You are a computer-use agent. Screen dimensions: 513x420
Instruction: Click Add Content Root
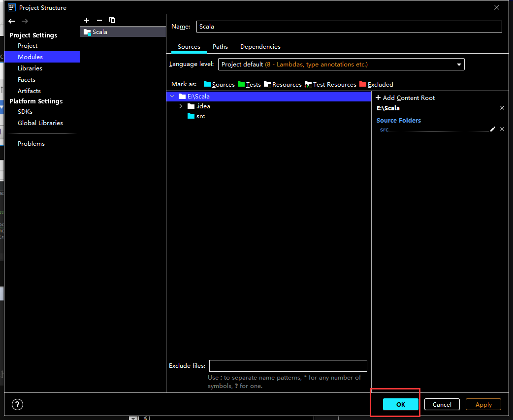(x=405, y=98)
